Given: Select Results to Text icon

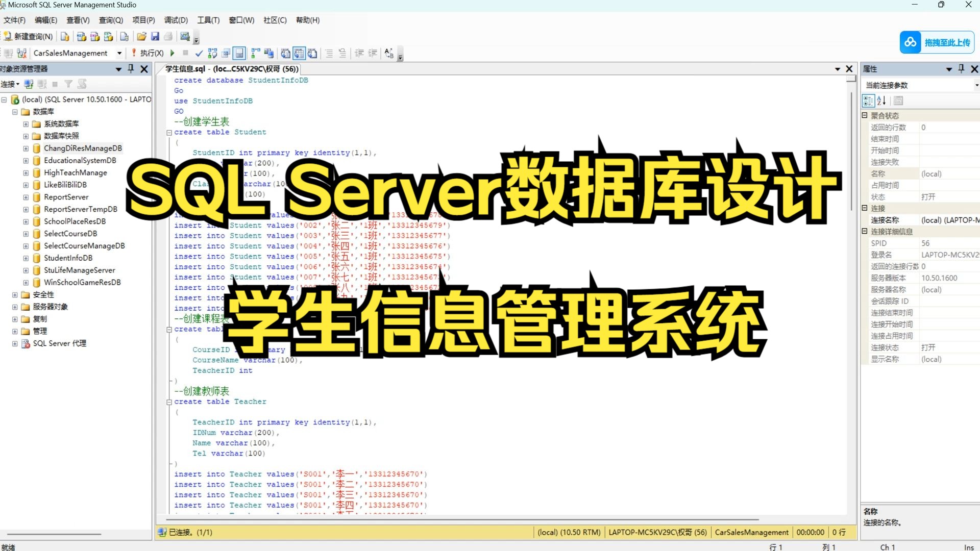Looking at the screenshot, I should tap(285, 53).
